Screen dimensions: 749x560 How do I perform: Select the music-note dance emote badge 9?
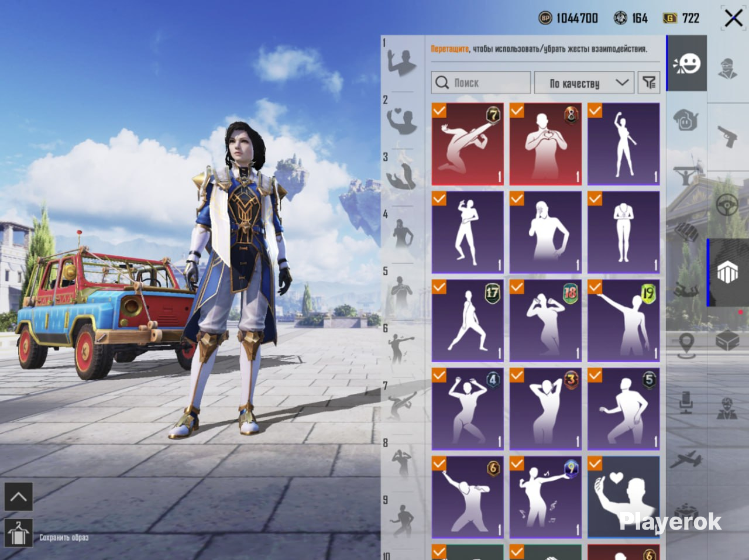(545, 497)
